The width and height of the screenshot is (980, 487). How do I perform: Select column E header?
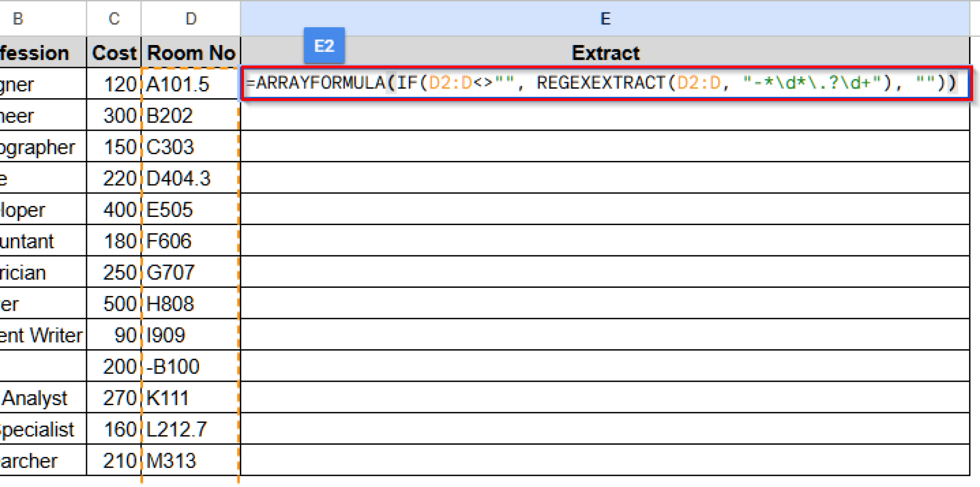(x=605, y=18)
